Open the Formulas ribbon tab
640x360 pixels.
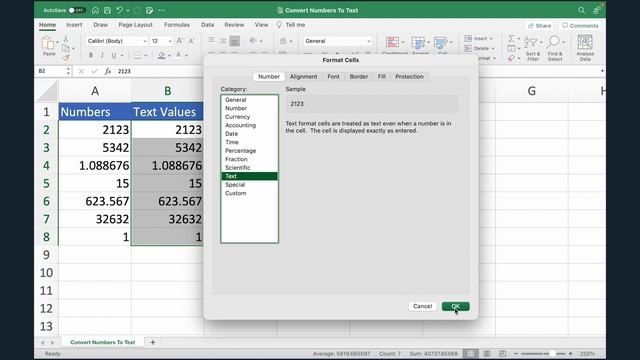[x=177, y=25]
